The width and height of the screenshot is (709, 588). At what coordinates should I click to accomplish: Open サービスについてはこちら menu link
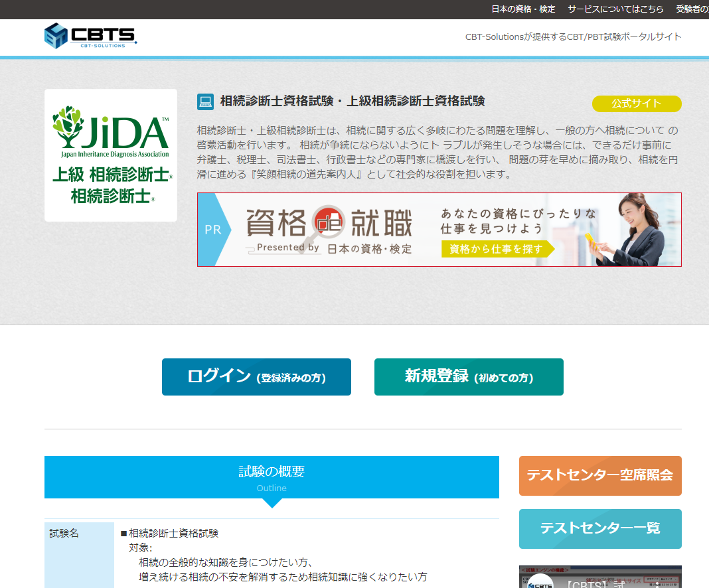click(x=615, y=9)
